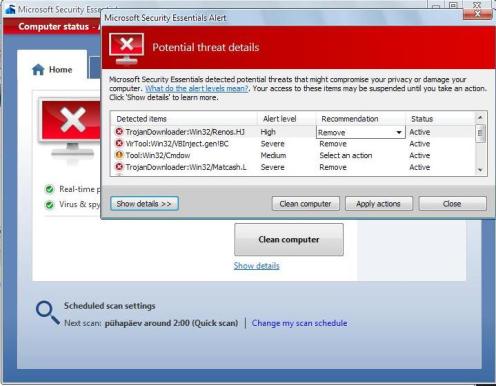Screen dimensions: 496x386
Task: Click Remove recommendation for Matcash.L row
Action: [x=333, y=167]
